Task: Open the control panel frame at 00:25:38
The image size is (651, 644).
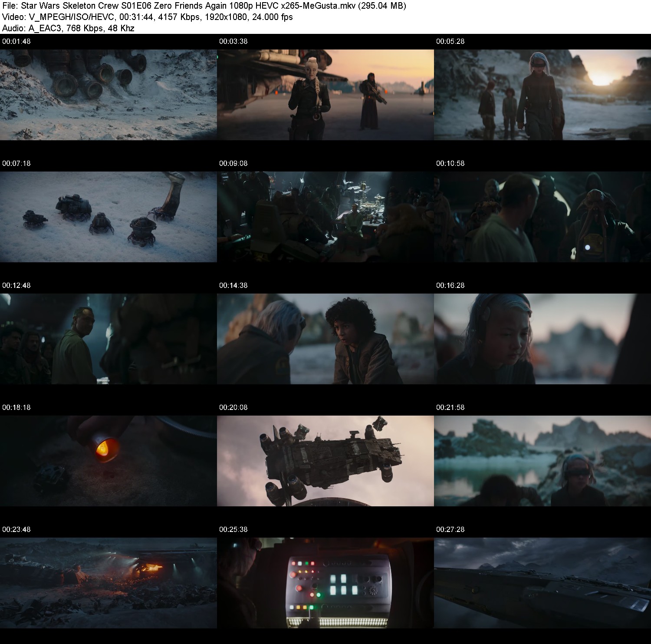Action: (x=325, y=583)
